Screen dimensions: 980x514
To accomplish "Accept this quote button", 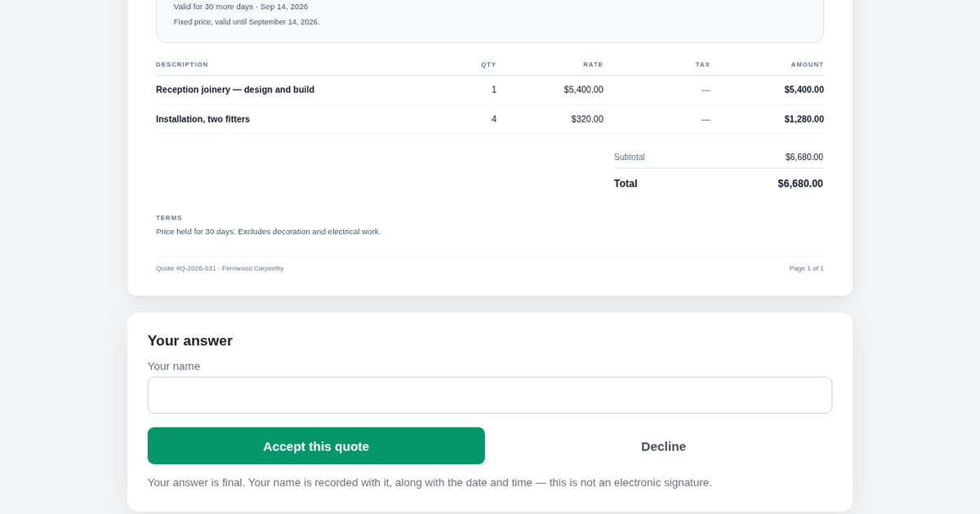I will click(x=316, y=446).
